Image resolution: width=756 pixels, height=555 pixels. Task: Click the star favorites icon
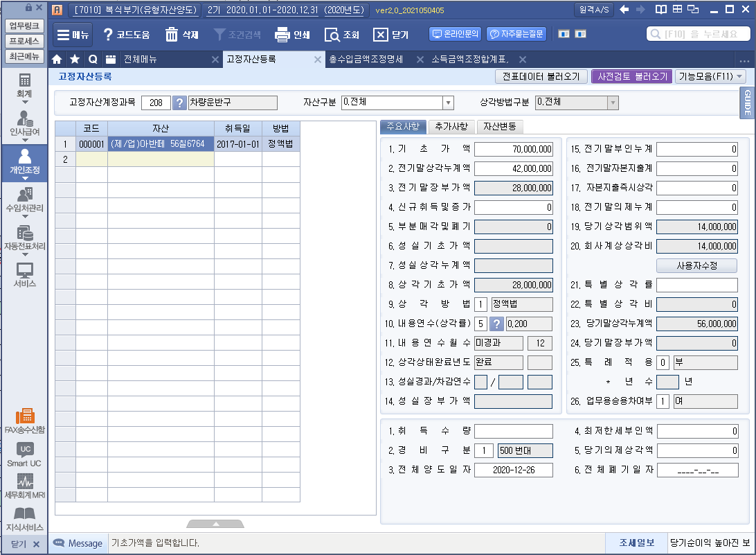pos(74,60)
